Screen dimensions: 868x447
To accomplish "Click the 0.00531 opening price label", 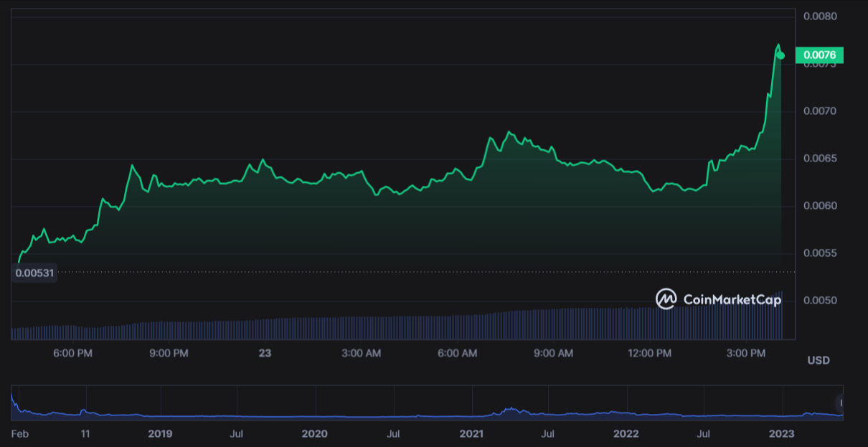I will tap(34, 273).
